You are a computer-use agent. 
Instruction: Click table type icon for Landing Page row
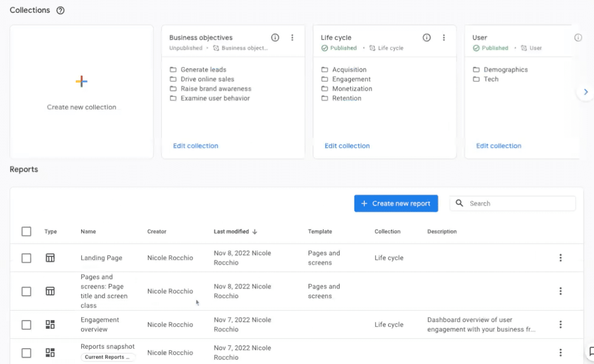click(50, 258)
